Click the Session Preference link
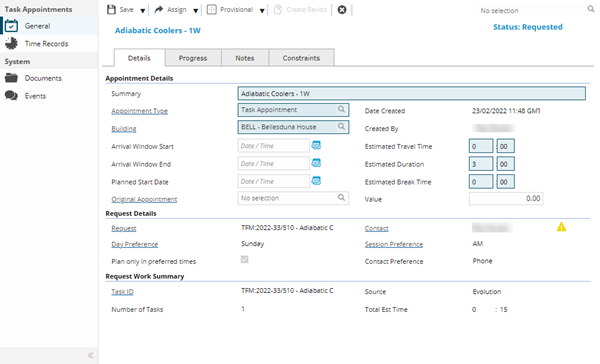This screenshot has height=364, width=600. tap(394, 244)
